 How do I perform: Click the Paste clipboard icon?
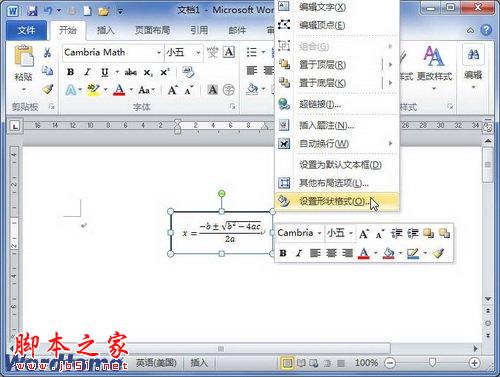(23, 56)
